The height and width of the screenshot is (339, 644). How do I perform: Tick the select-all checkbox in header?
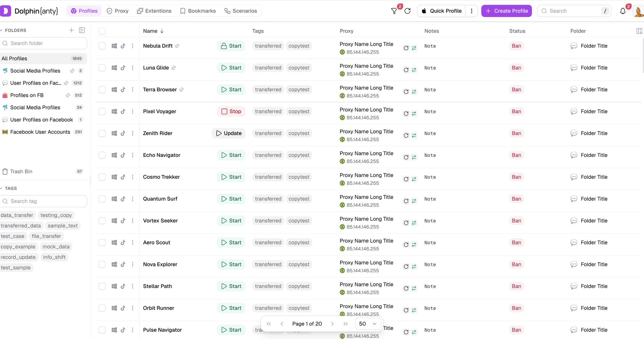pyautogui.click(x=102, y=31)
